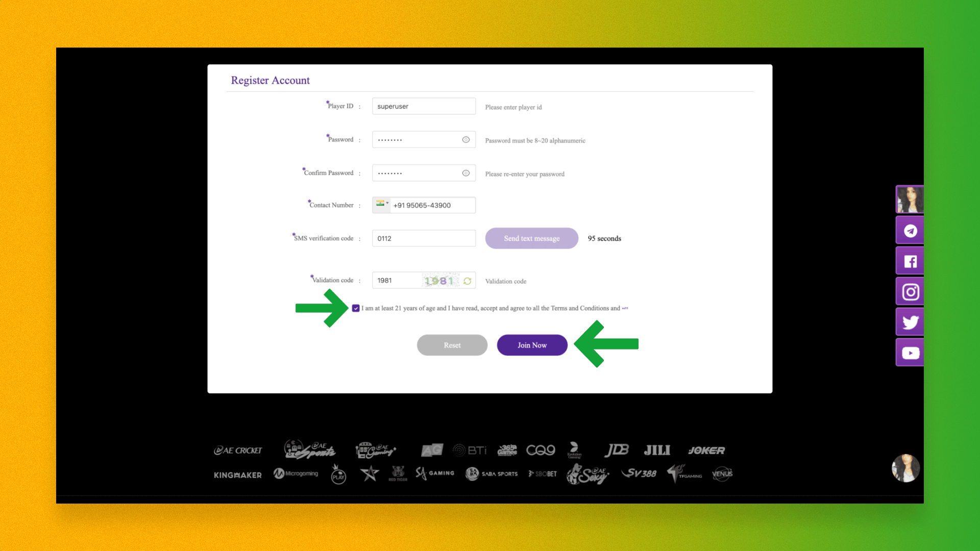
Task: Click the Instagram icon on sidebar
Action: pyautogui.click(x=910, y=292)
